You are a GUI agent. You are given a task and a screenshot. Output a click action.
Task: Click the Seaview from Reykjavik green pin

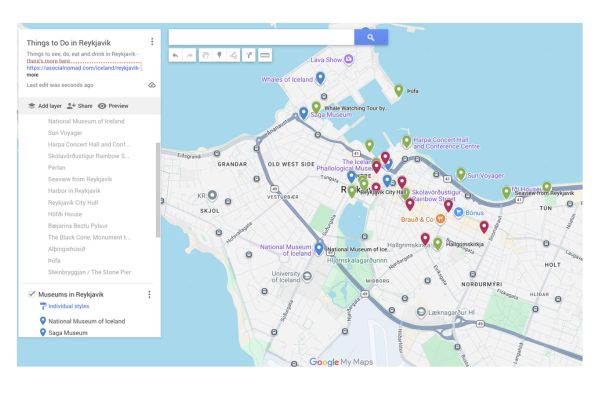(547, 187)
